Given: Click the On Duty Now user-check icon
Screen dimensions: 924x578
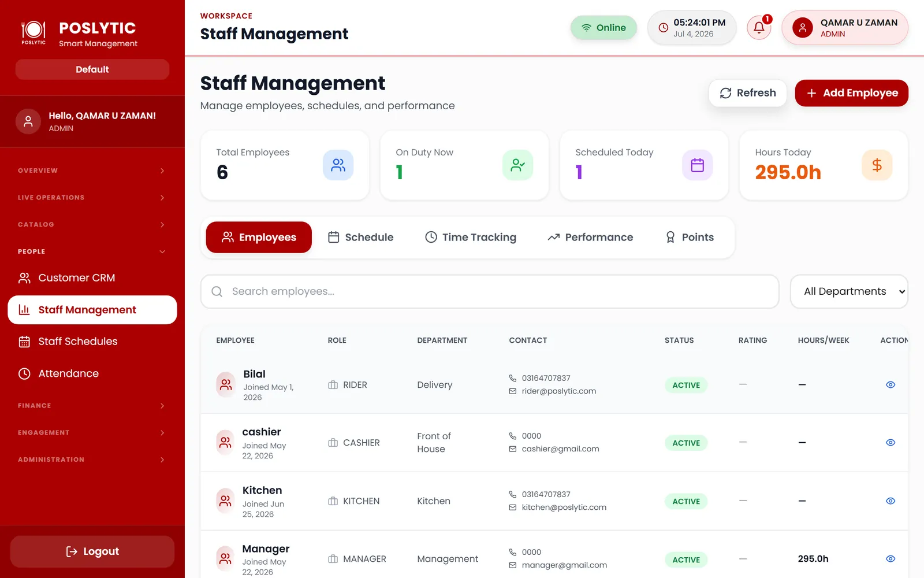Looking at the screenshot, I should tap(517, 165).
